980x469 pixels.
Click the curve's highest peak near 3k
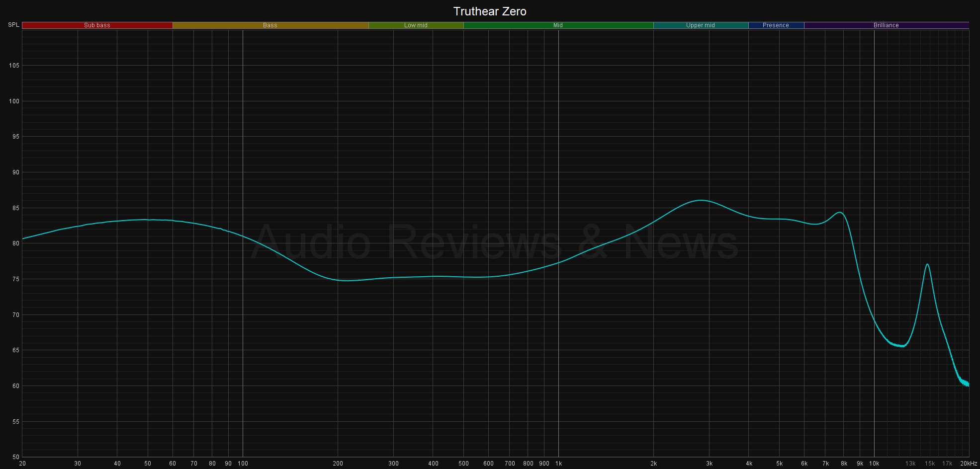coord(701,200)
